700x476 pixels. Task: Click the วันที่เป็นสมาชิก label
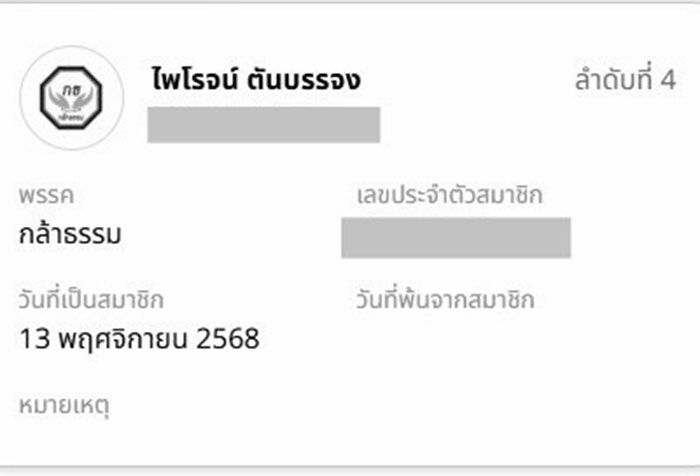click(x=91, y=300)
